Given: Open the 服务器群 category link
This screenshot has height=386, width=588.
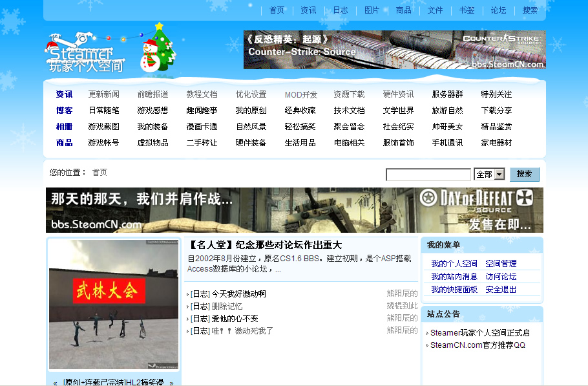Looking at the screenshot, I should click(x=447, y=94).
